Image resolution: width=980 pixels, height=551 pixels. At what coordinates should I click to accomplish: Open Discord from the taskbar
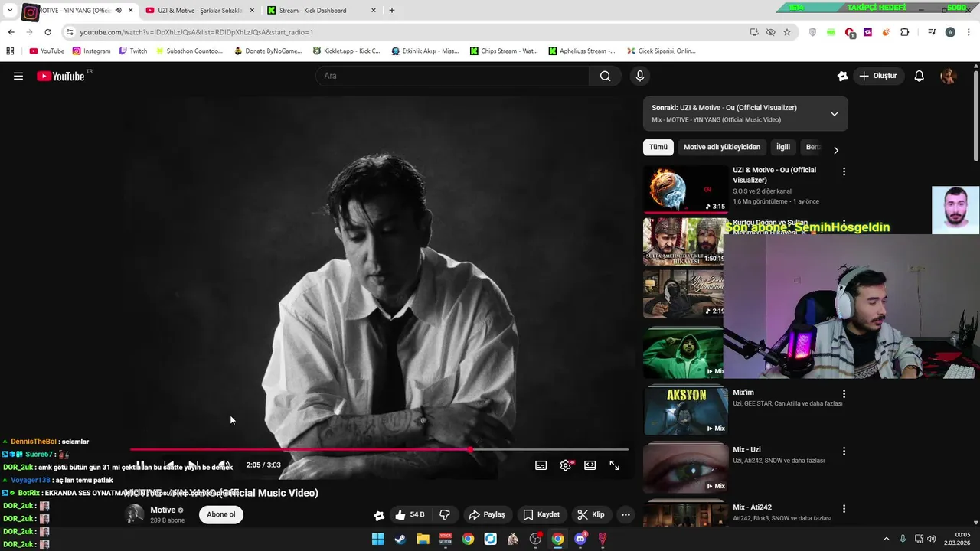pyautogui.click(x=580, y=539)
